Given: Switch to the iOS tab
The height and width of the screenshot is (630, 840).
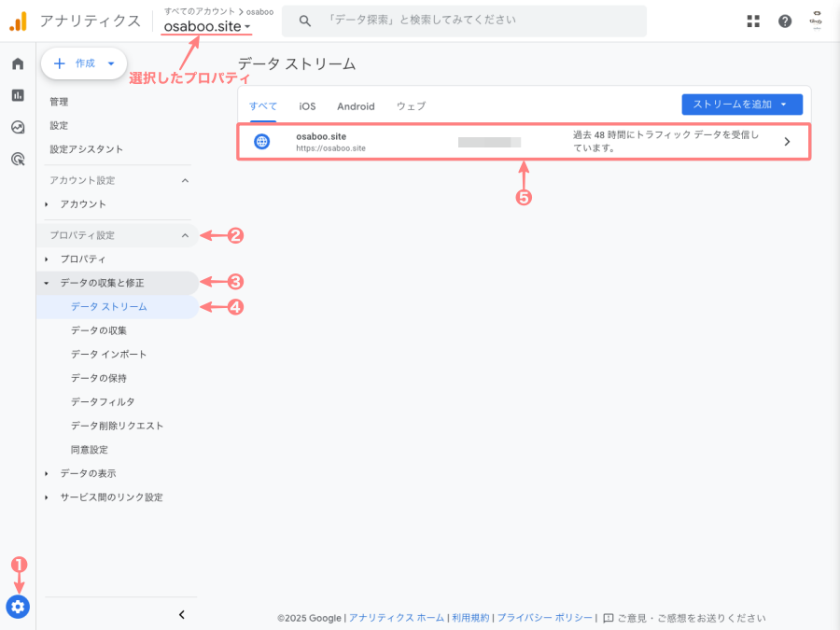Looking at the screenshot, I should point(307,106).
